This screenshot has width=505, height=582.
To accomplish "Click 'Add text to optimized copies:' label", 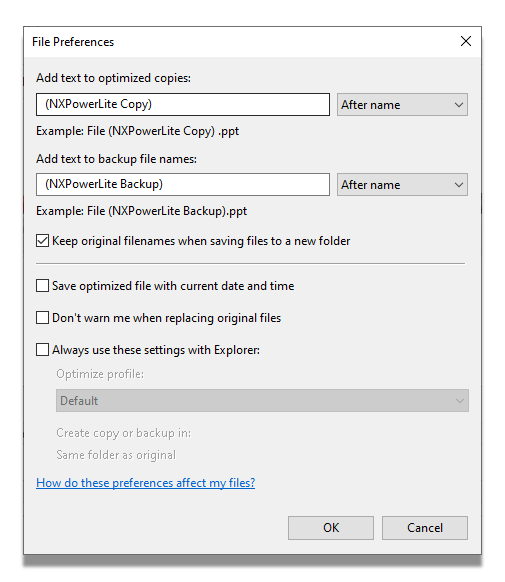I will (x=113, y=78).
